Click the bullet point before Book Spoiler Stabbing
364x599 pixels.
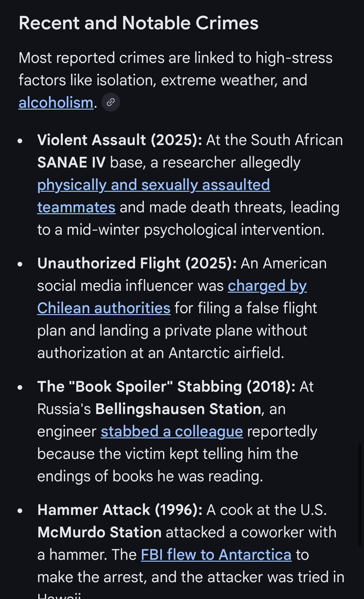[21, 387]
